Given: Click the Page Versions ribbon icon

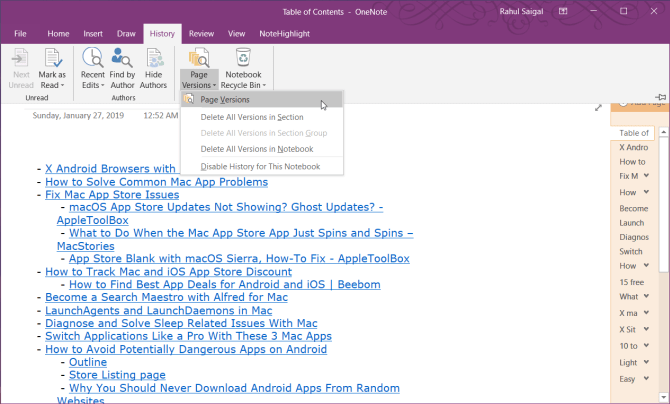Looking at the screenshot, I should [197, 59].
